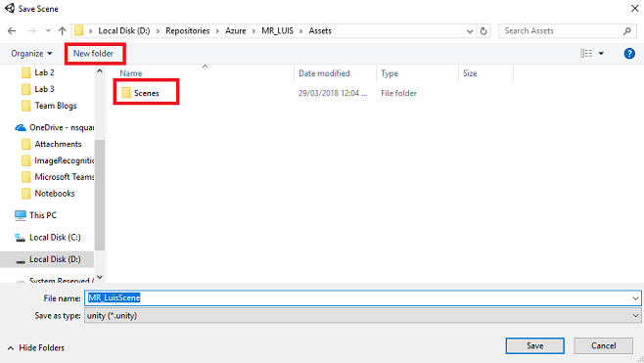
Task: Select Assets breadcrumb segment
Action: (x=320, y=30)
